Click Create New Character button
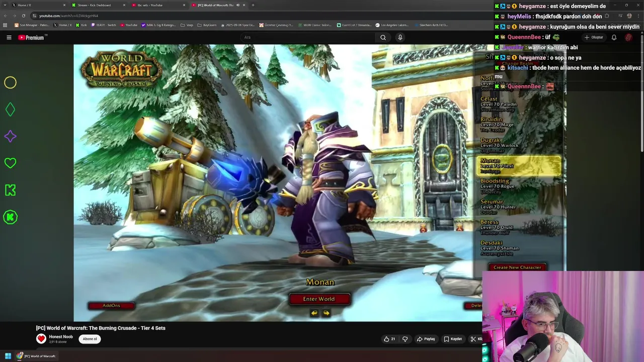This screenshot has width=644, height=362. click(517, 267)
